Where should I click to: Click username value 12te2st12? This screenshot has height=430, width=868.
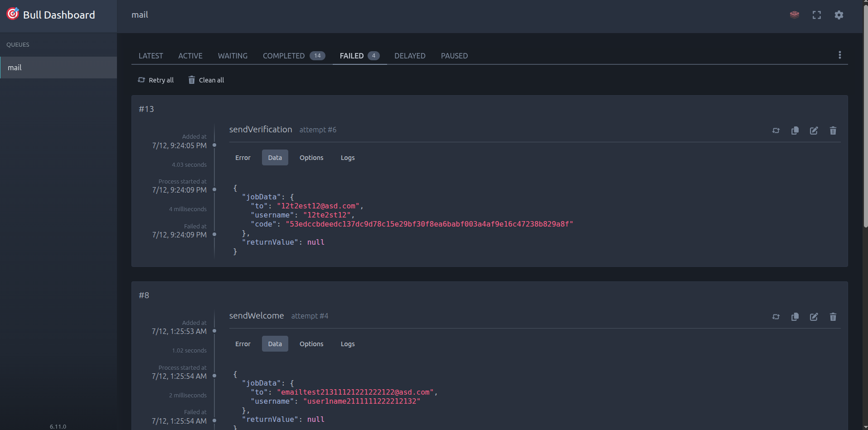tap(327, 215)
